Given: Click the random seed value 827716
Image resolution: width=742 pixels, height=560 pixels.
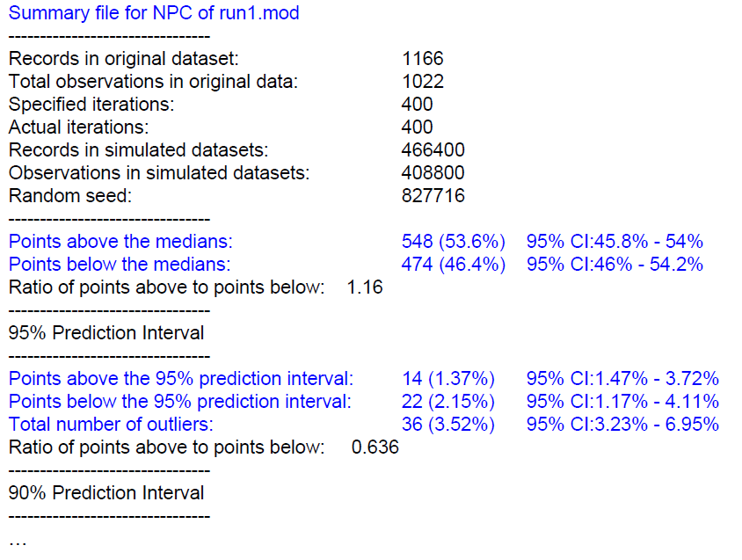Looking at the screenshot, I should pos(433,195).
